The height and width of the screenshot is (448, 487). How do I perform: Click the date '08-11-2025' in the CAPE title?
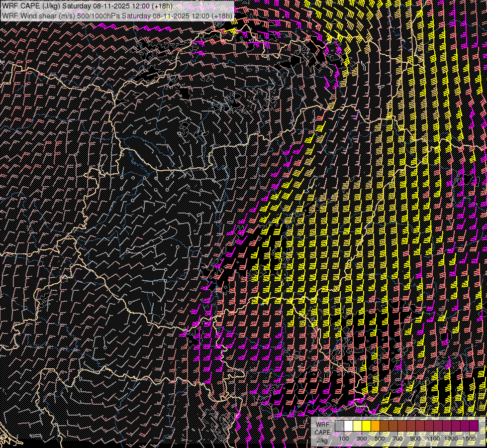tap(110, 6)
